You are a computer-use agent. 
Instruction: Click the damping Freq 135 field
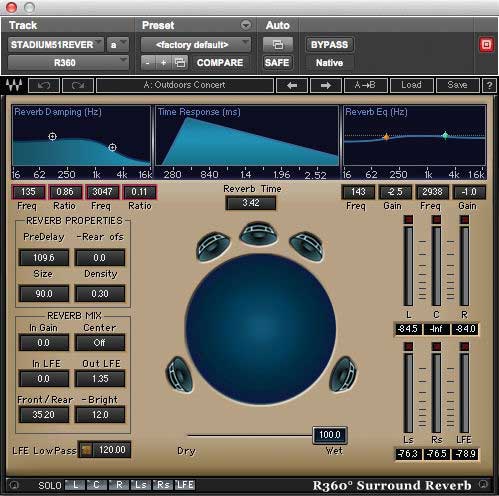[x=28, y=192]
